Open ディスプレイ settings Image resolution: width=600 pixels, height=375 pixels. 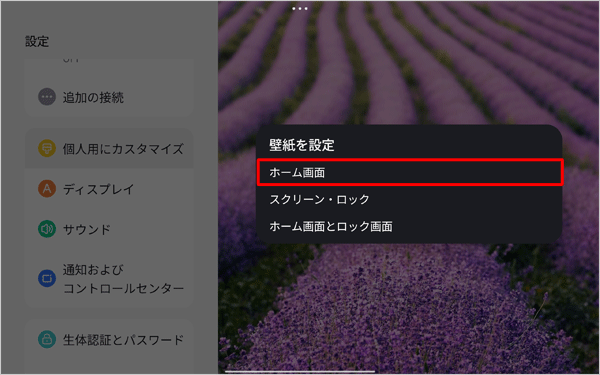coord(109,189)
